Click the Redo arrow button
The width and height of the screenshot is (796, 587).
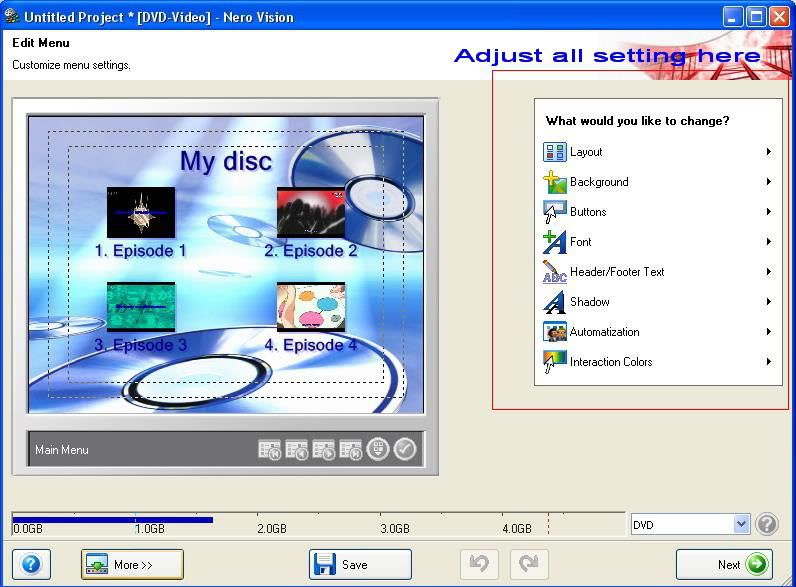pos(528,564)
